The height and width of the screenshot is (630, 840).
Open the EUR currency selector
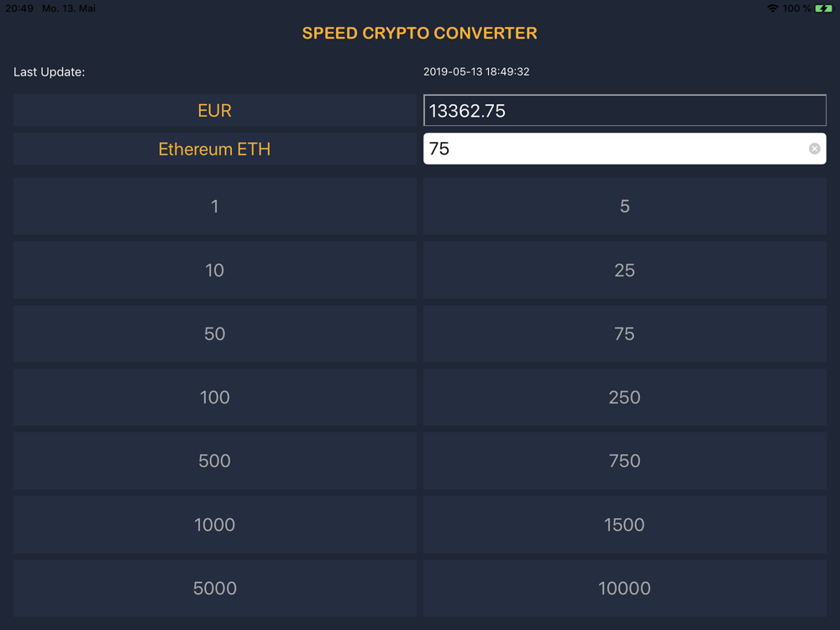(214, 111)
